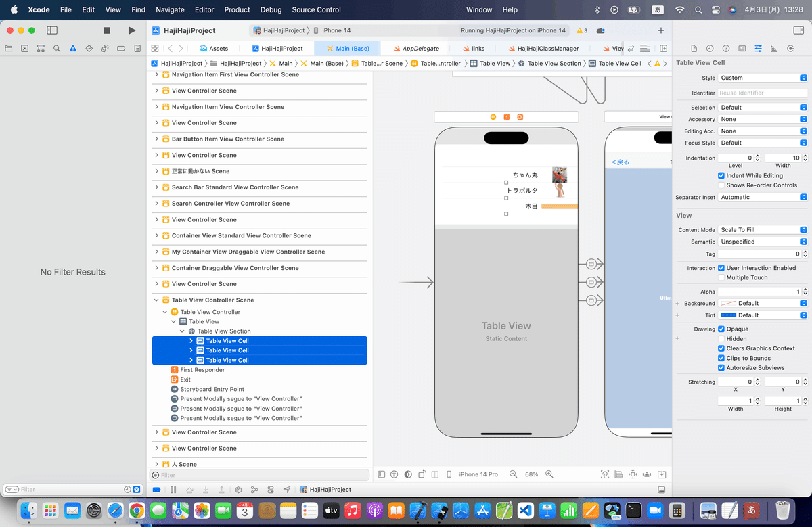Open the related items grid icon
812x527 pixels.
click(155, 49)
